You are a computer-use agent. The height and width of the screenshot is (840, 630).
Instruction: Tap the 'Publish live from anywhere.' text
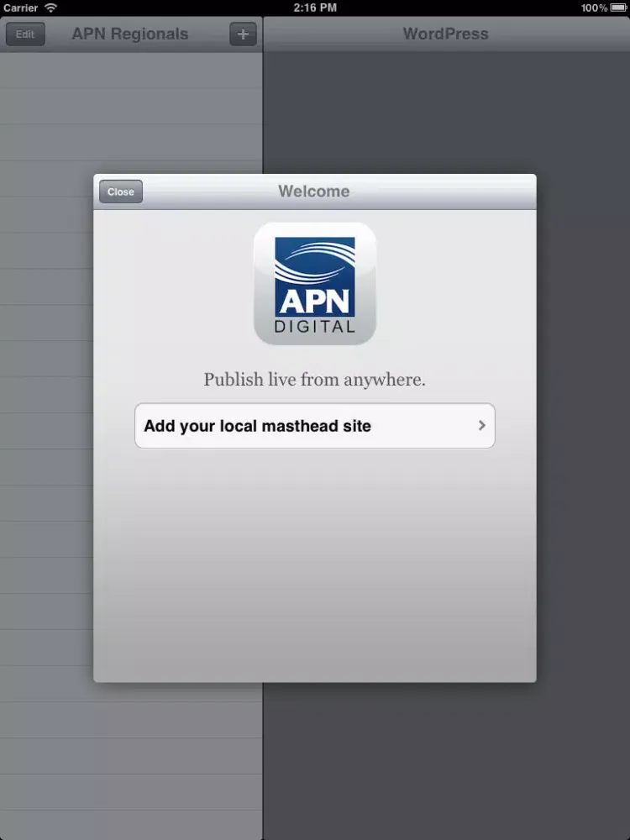click(x=314, y=380)
